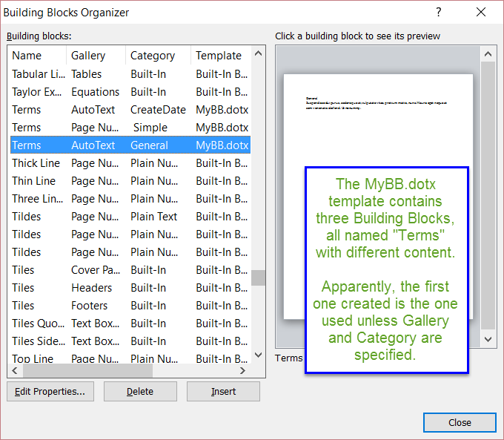Sort list by Gallery column header

96,56
